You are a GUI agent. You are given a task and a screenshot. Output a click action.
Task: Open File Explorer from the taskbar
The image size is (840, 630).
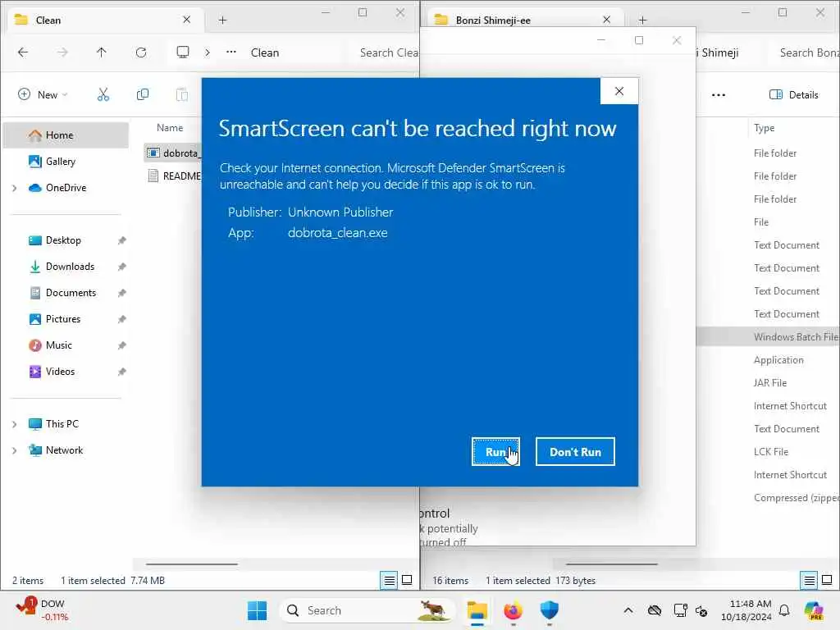pyautogui.click(x=477, y=610)
